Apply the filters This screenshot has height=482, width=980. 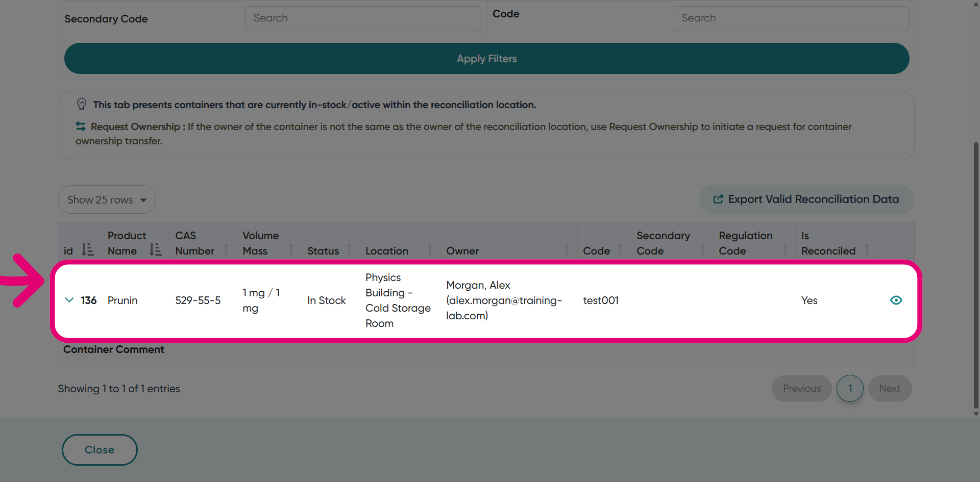pos(486,59)
